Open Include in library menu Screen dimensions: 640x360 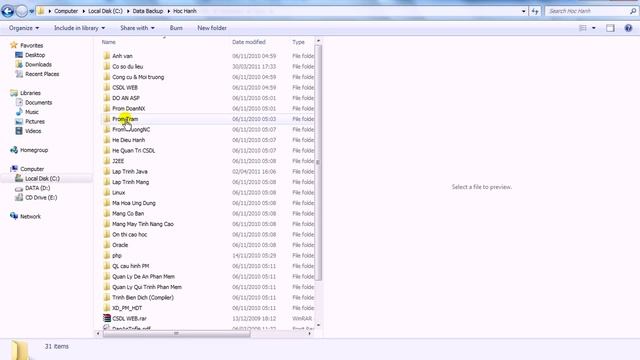coord(79,28)
